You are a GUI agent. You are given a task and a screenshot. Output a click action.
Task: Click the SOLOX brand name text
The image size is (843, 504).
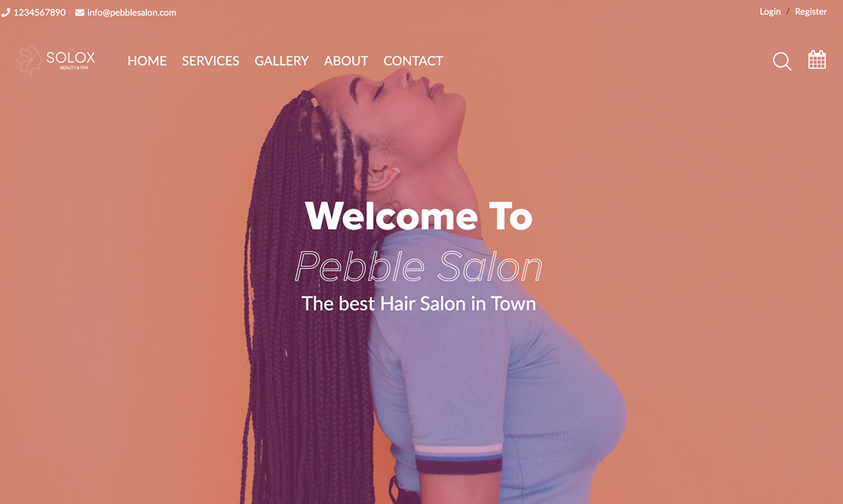pos(71,58)
